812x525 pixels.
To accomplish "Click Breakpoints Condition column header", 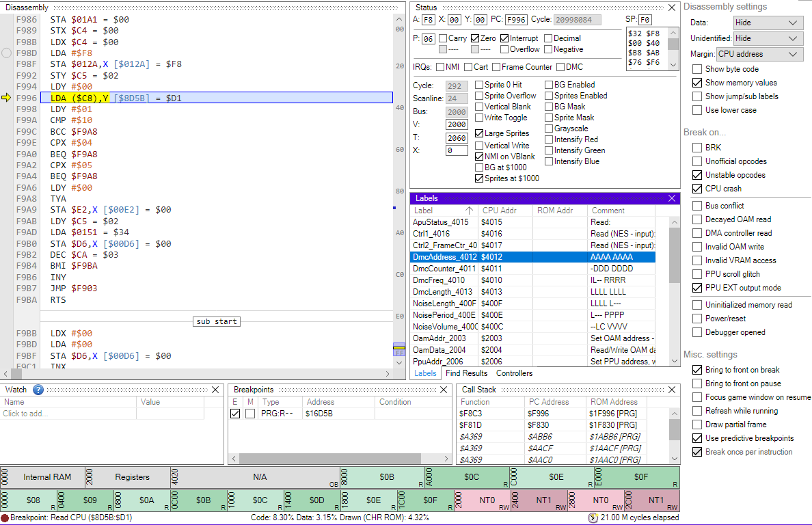I will (413, 402).
